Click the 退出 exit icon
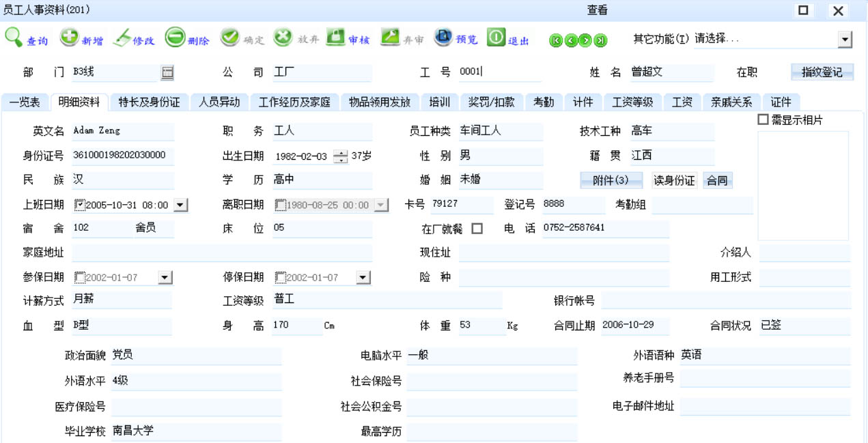Viewport: 868px width, 443px height. click(x=496, y=38)
